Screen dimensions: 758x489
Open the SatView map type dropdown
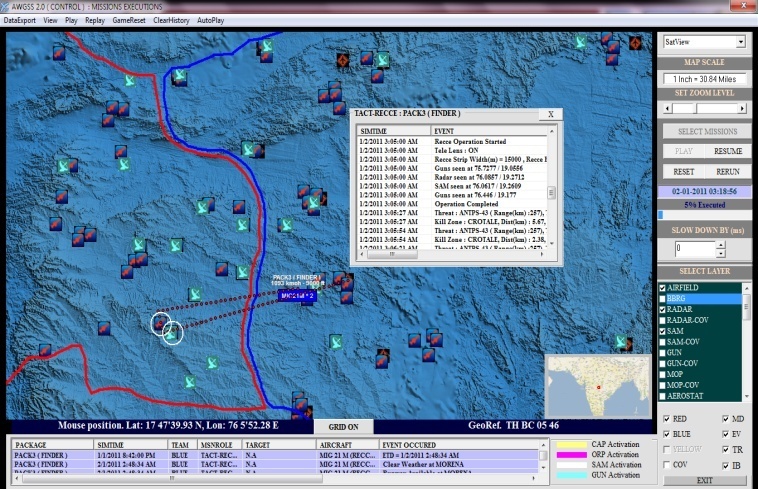coord(741,42)
